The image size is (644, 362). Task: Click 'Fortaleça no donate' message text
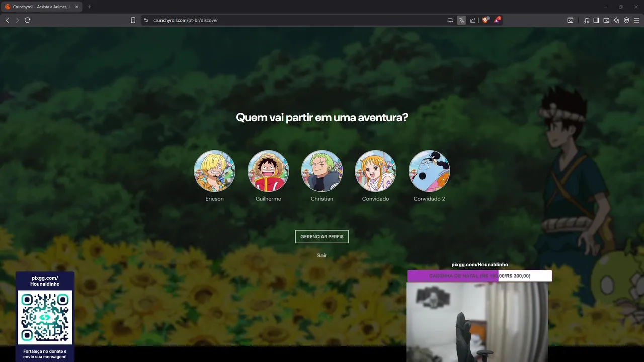click(x=45, y=354)
